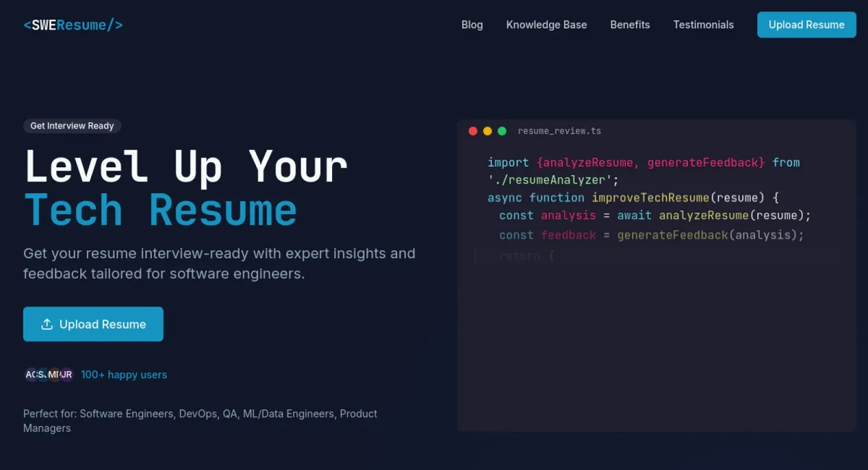Go to the Benefits section

[630, 25]
